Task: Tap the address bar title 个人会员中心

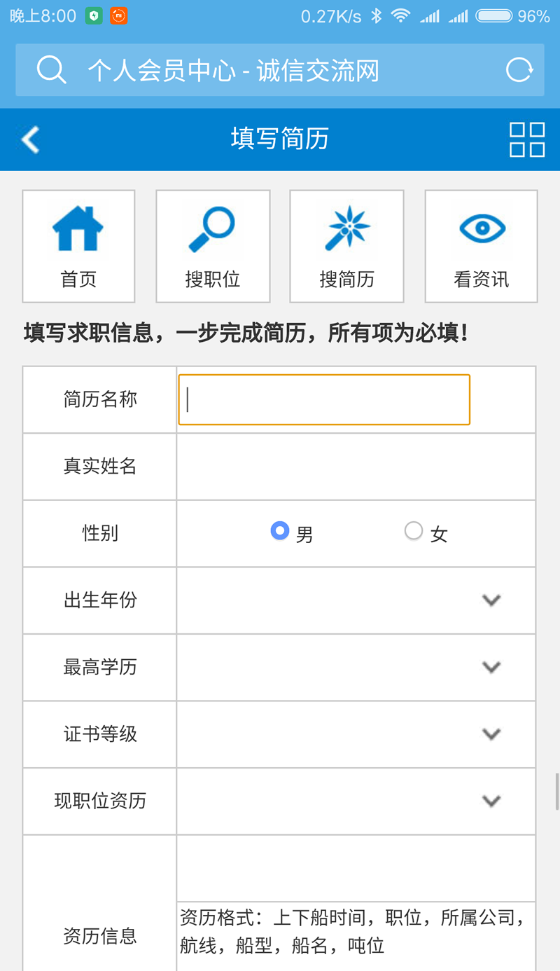Action: point(162,71)
